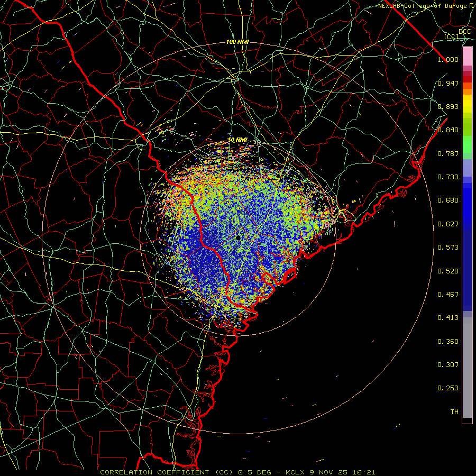The width and height of the screenshot is (476, 476).
Task: Click the [CC] units label
Action: click(x=451, y=36)
